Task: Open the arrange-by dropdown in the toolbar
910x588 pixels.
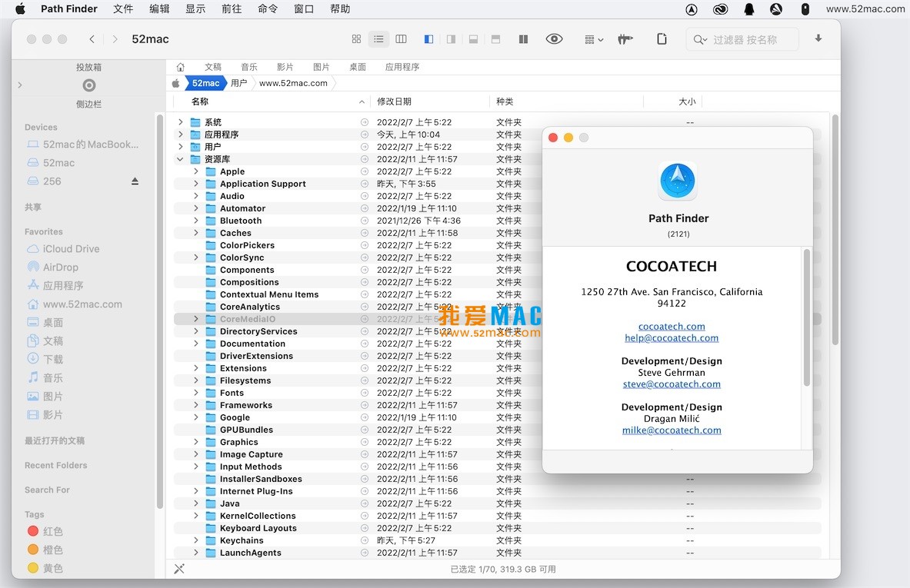Action: click(x=594, y=39)
